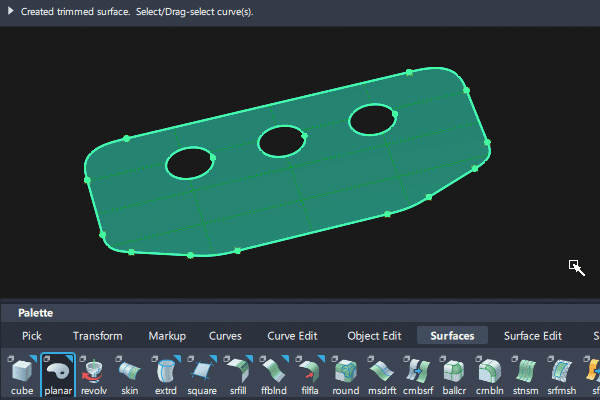Click the 'Created trimmed surface' prompt text
This screenshot has height=400, width=600.
click(x=75, y=11)
